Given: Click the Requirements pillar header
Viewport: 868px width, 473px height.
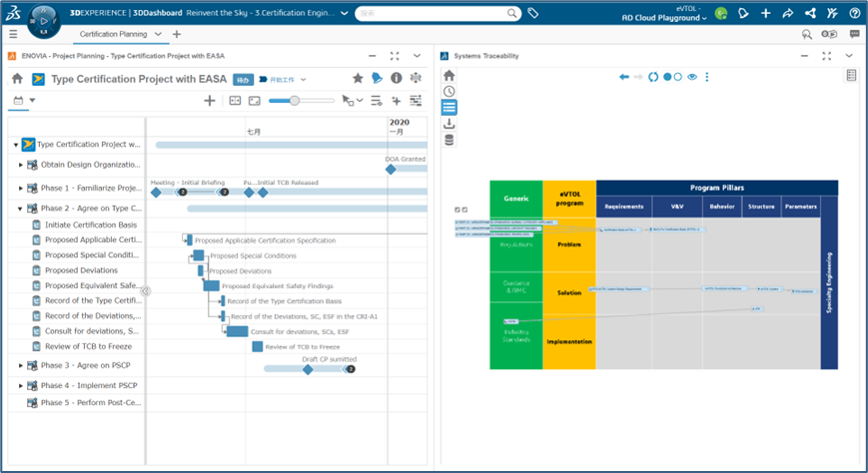Looking at the screenshot, I should point(624,207).
